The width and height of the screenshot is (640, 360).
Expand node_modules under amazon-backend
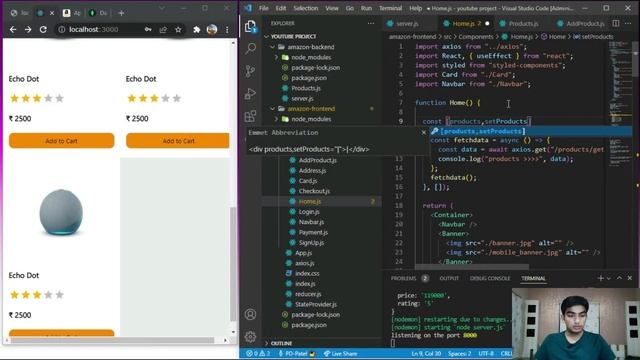tap(276, 58)
